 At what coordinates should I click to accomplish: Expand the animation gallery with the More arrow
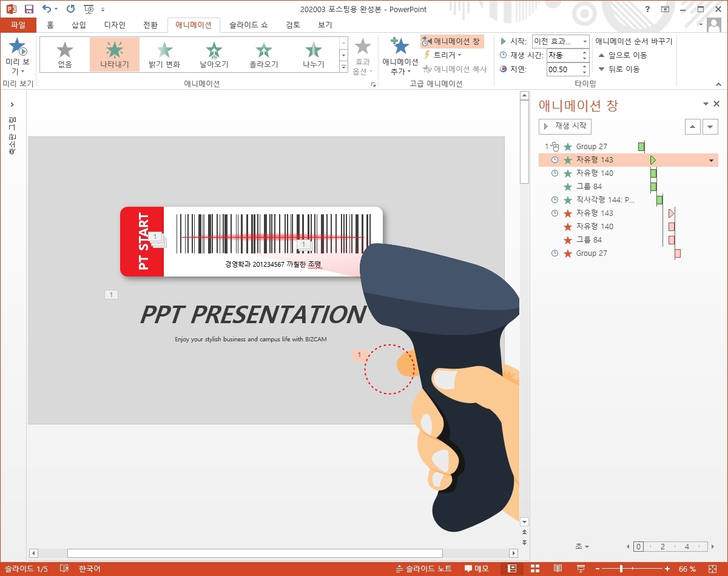(x=344, y=66)
